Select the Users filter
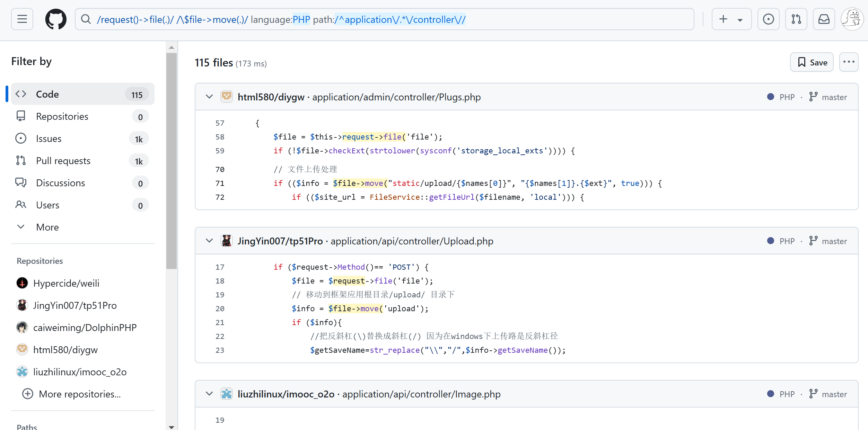Screen dimensions: 868x430 83,205
